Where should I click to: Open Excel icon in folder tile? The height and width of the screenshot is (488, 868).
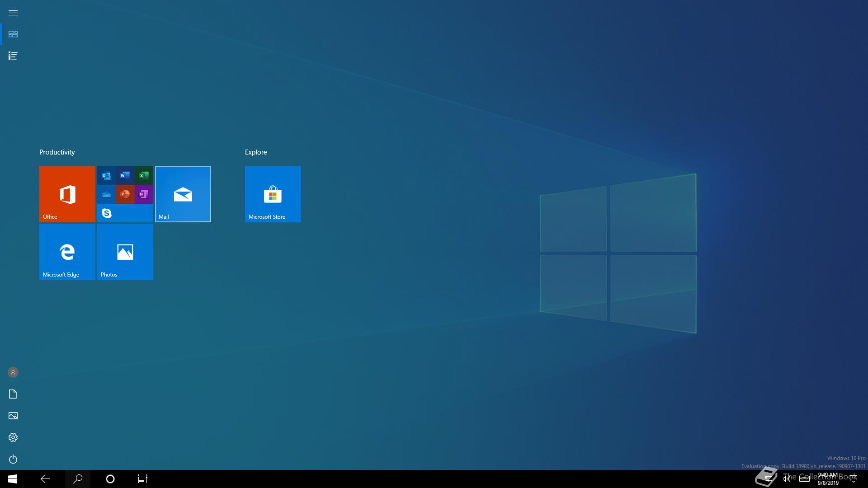pos(144,175)
